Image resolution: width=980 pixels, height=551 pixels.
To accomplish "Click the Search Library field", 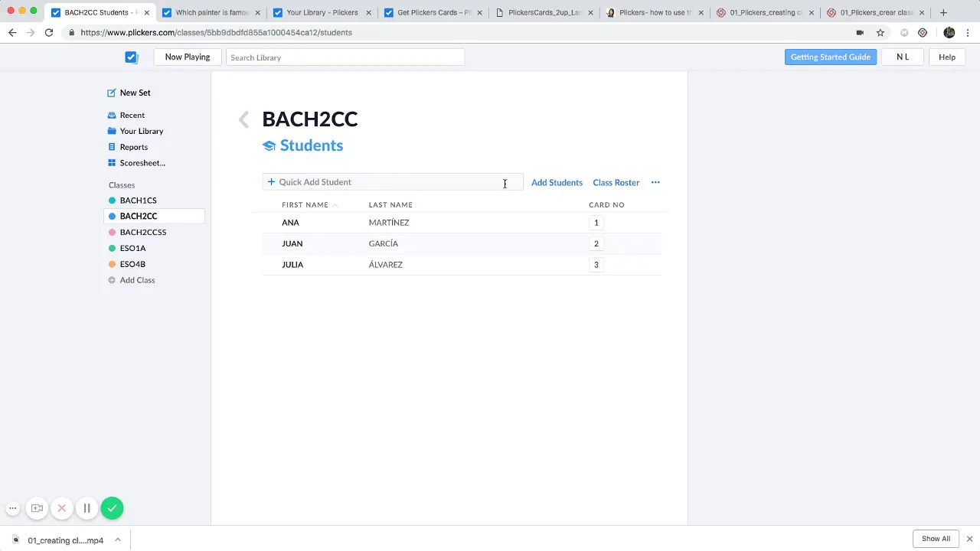I will pyautogui.click(x=345, y=57).
